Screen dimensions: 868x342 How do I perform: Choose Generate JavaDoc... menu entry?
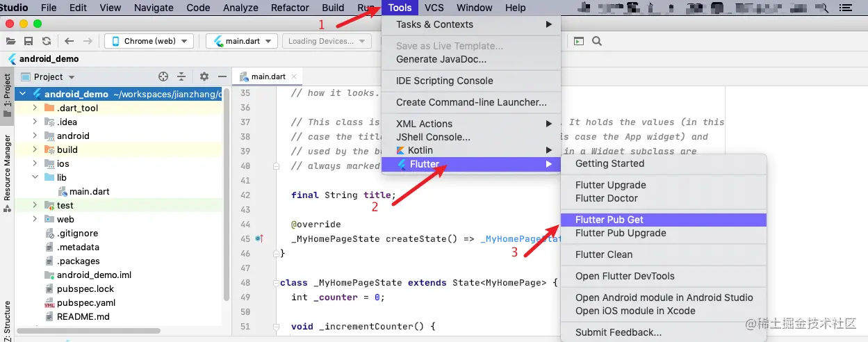point(470,59)
